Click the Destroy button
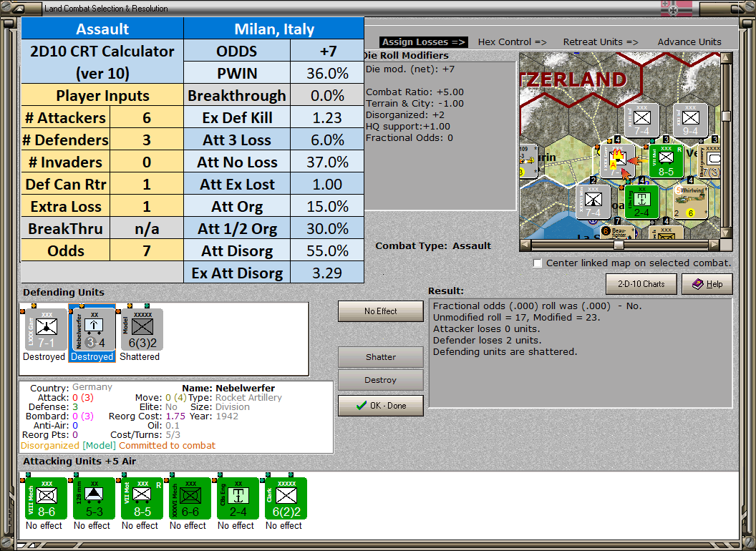Screen dimensions: 756x551 [380, 380]
